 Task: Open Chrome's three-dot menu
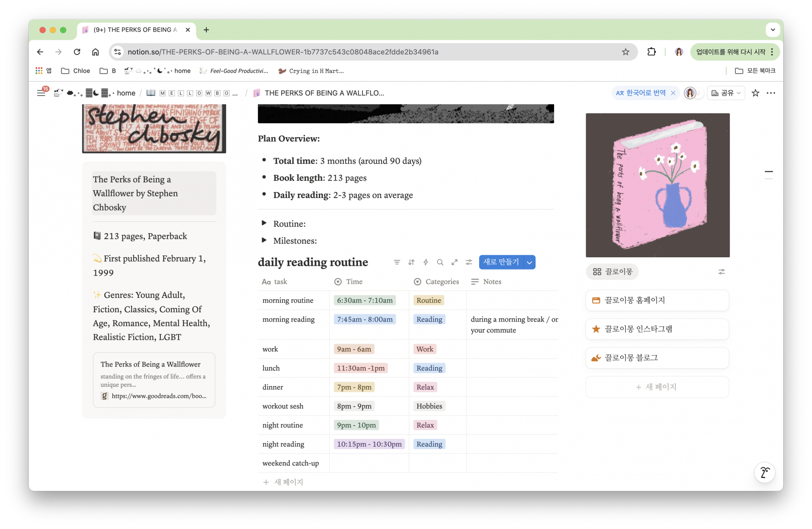(x=772, y=52)
